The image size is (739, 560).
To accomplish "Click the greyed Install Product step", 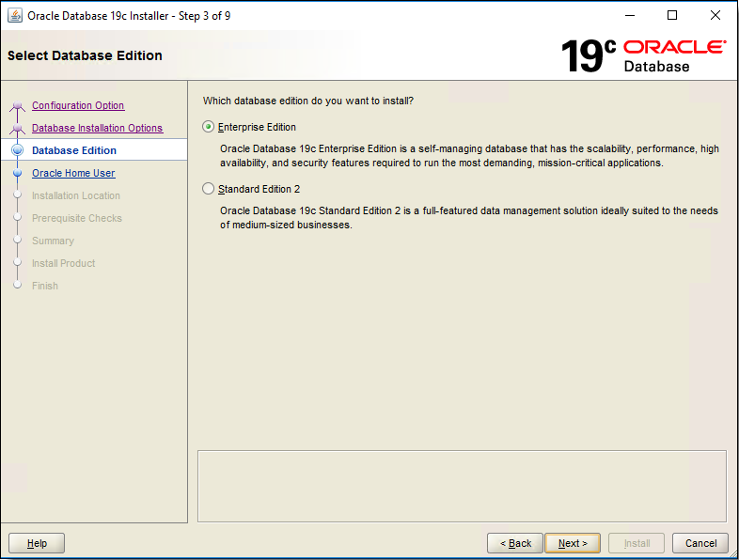I will click(x=63, y=263).
